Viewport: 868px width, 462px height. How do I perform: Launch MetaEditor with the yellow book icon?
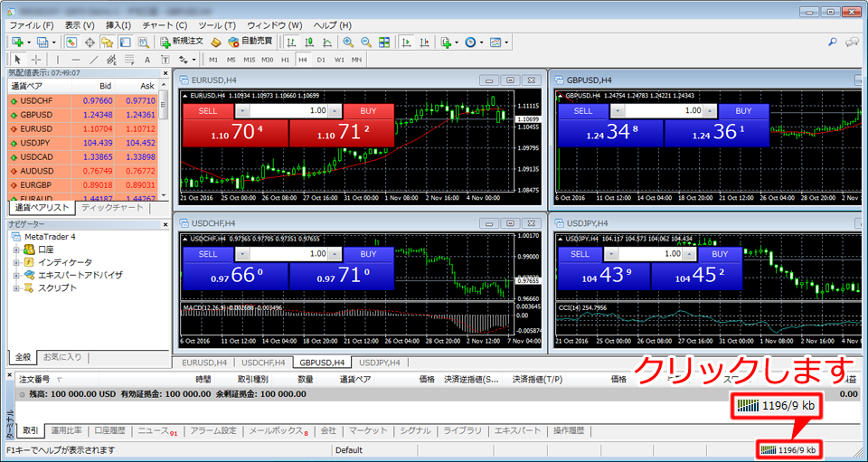[x=216, y=42]
